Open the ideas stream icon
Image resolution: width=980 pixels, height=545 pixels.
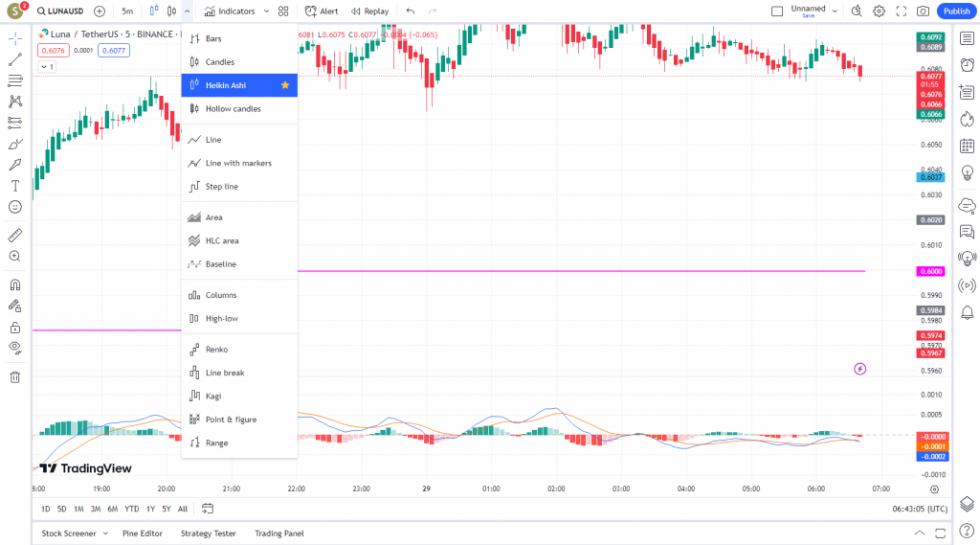coord(967,259)
